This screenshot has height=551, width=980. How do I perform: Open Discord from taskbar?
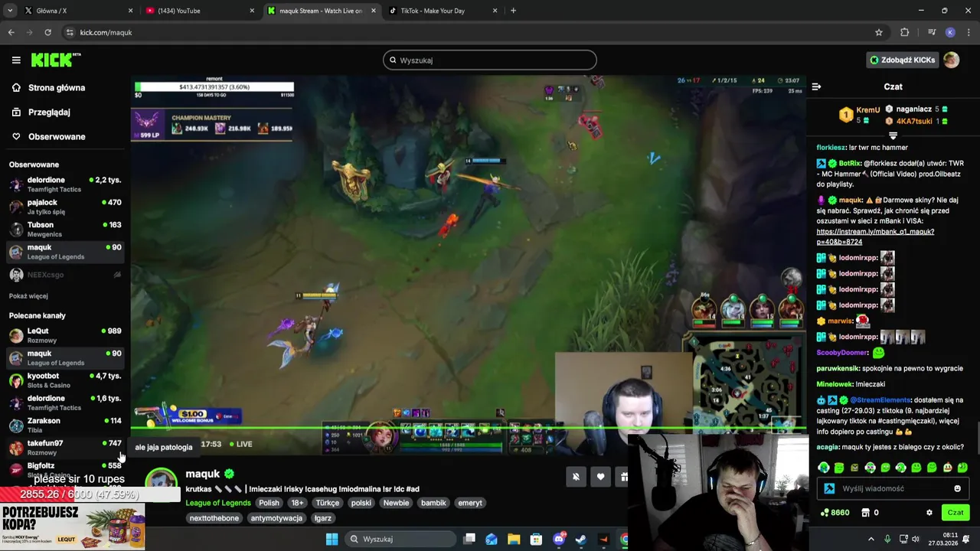point(559,539)
